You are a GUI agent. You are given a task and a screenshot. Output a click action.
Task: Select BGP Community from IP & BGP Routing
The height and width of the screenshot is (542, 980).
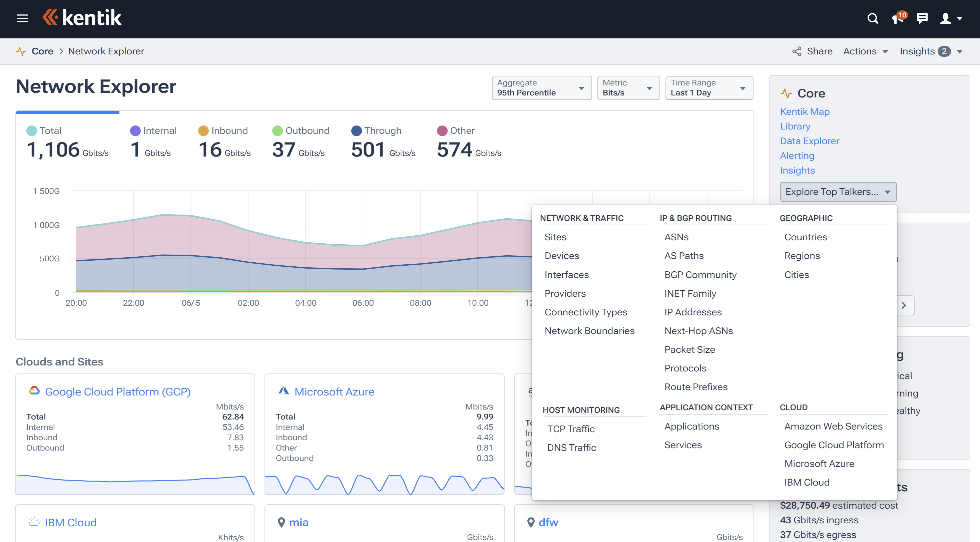tap(701, 274)
